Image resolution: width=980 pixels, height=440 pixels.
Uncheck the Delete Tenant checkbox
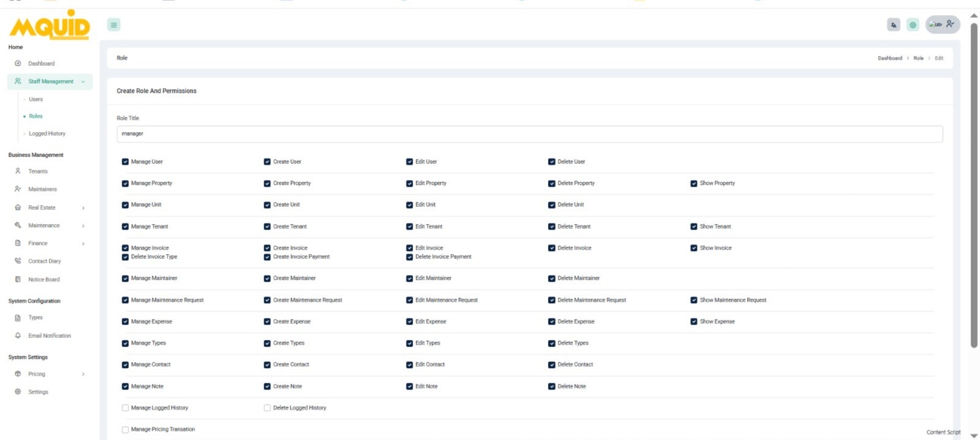[552, 227]
